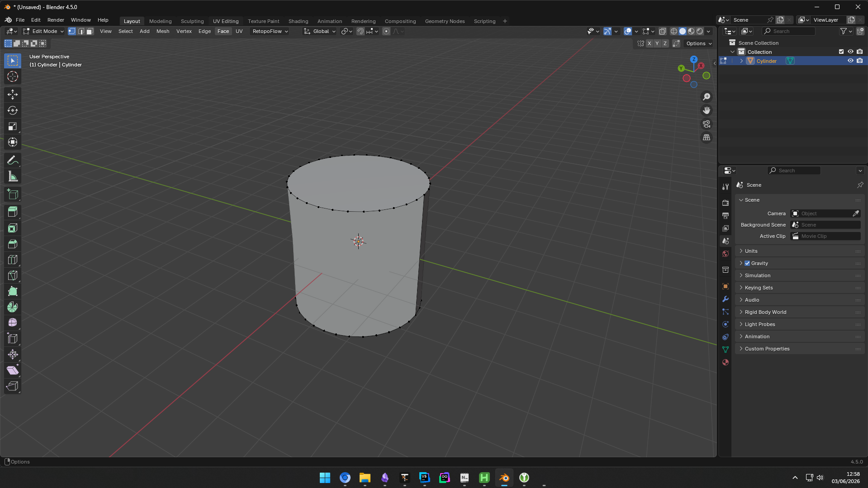868x488 pixels.
Task: Choose the Loop Cut tool
Action: point(13,260)
